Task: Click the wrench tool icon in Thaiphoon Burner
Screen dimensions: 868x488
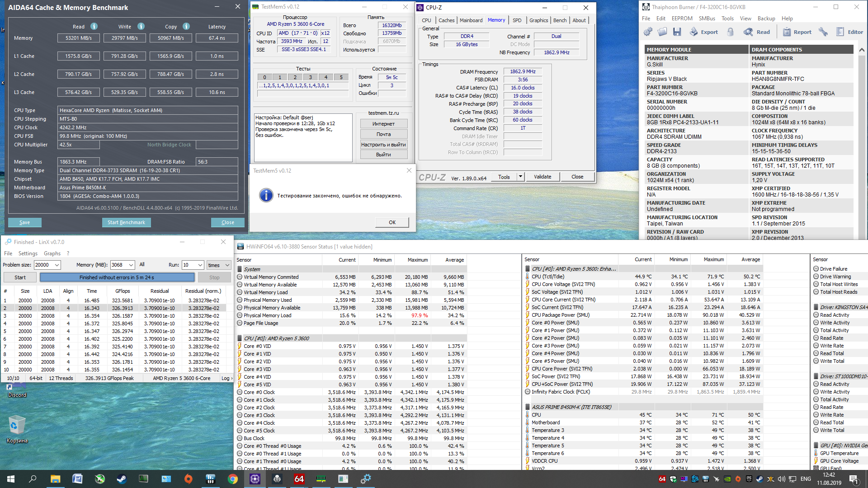Action: click(x=823, y=32)
